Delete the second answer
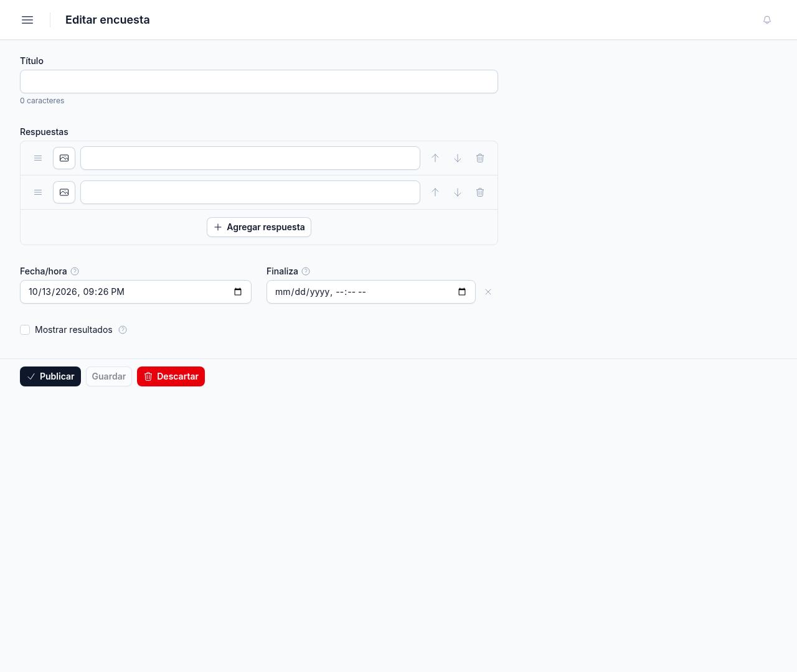 [480, 192]
